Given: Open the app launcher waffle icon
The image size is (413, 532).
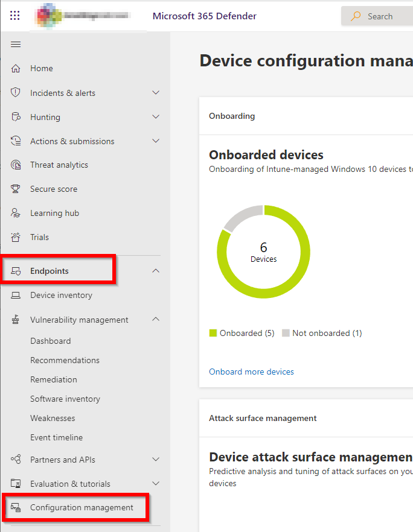Looking at the screenshot, I should tap(14, 16).
